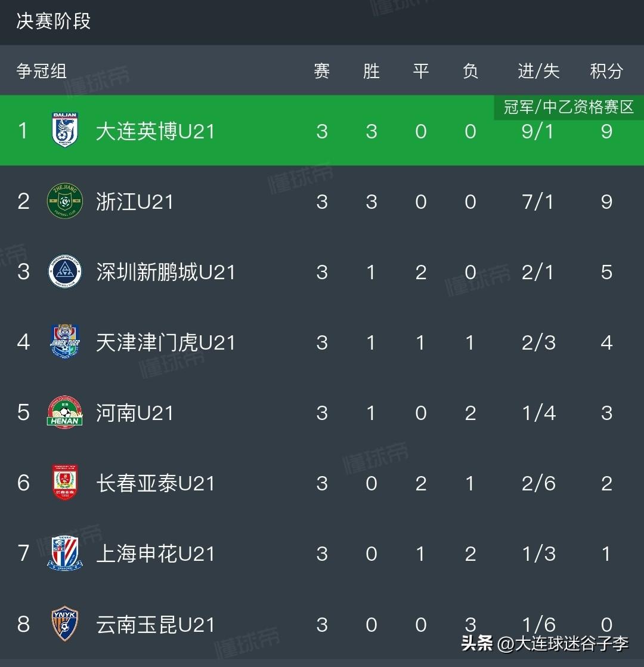Screen dimensions: 644x667
Task: Select the 决赛阶段 stage tab
Action: pyautogui.click(x=54, y=21)
